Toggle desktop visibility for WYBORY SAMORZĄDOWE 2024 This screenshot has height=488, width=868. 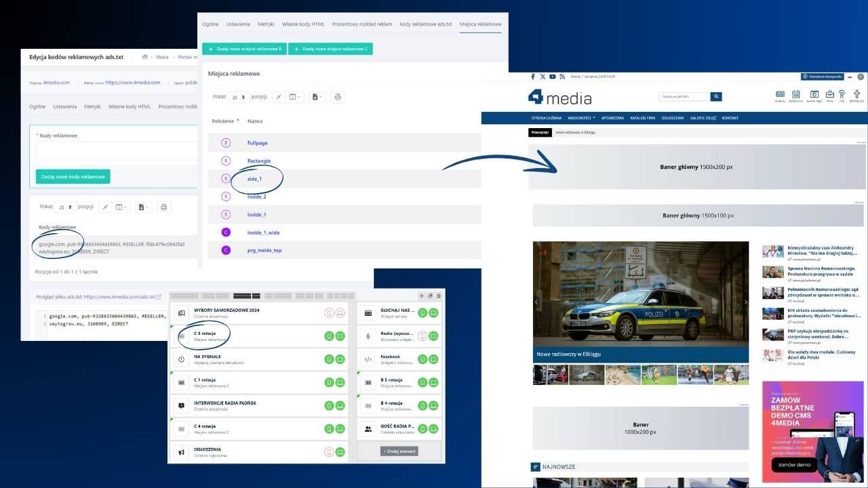coord(340,313)
